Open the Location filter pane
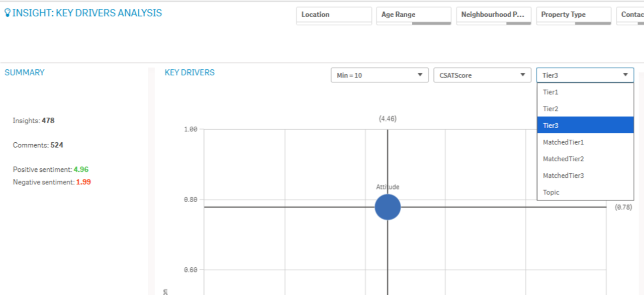Image resolution: width=644 pixels, height=295 pixels. point(334,15)
